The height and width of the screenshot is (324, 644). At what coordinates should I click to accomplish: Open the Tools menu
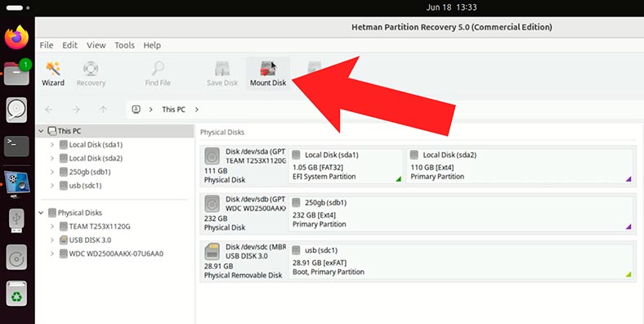(x=124, y=45)
